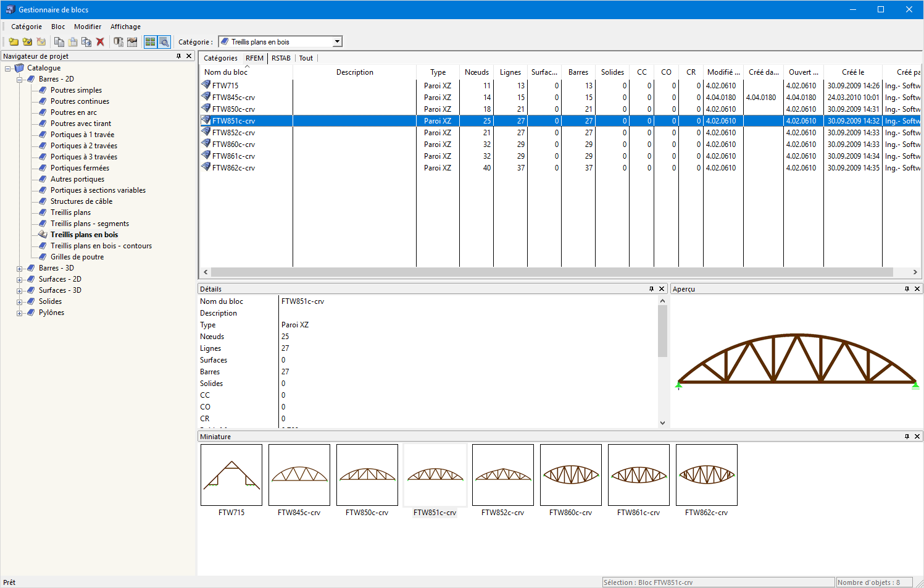The width and height of the screenshot is (924, 588).
Task: Collapse the Barres - 2D tree node
Action: (x=20, y=80)
